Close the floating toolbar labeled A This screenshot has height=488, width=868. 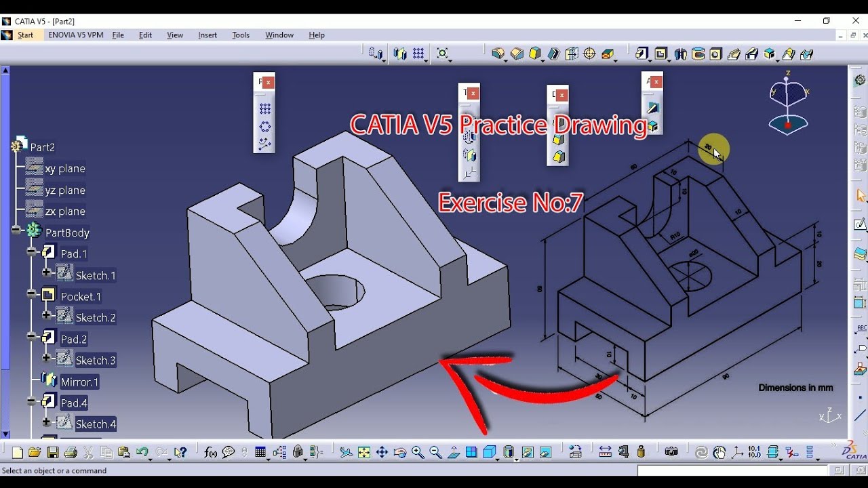click(656, 81)
